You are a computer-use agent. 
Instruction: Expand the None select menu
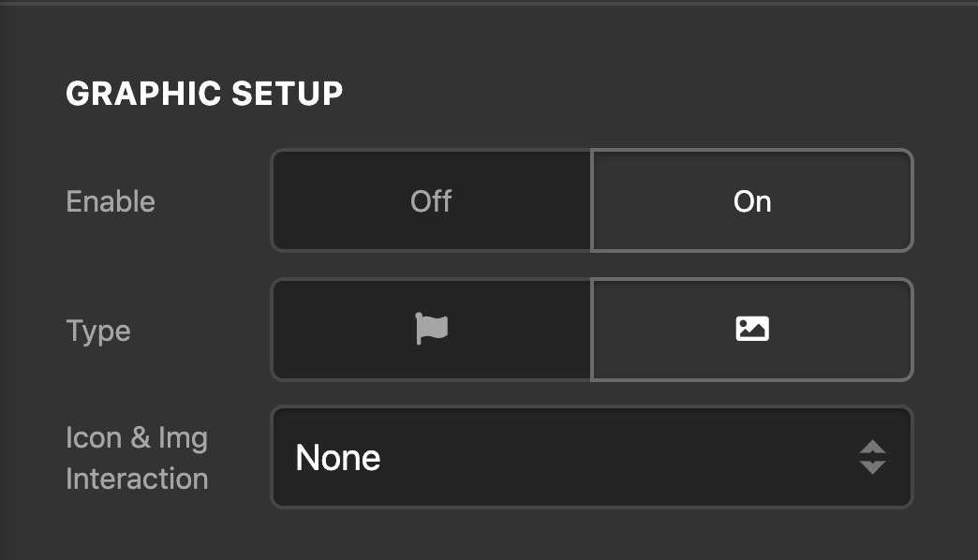coord(592,457)
